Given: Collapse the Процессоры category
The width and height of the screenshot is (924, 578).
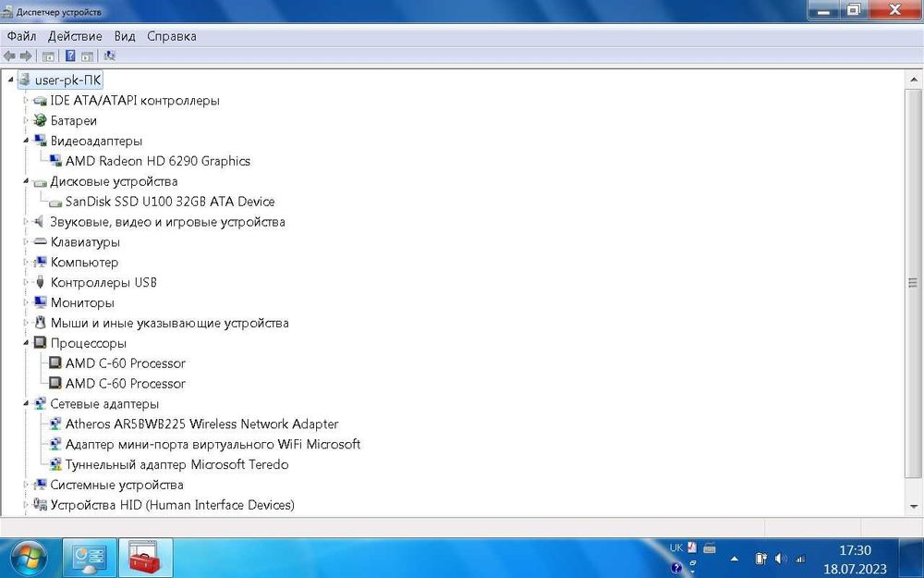Looking at the screenshot, I should (25, 343).
